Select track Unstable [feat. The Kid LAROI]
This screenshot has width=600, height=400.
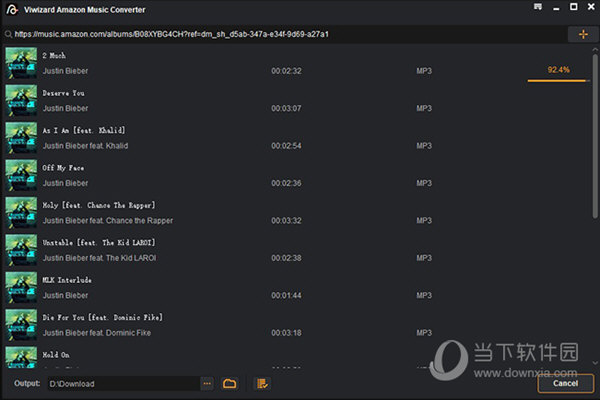click(99, 243)
